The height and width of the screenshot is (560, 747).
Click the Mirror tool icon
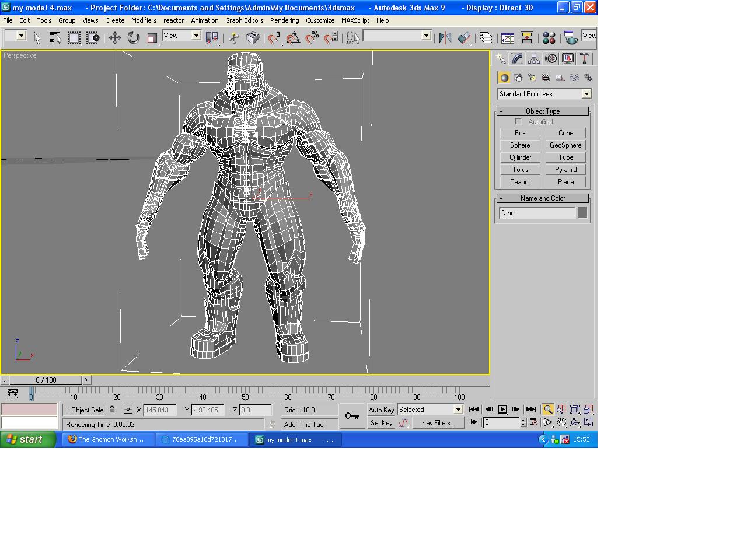tap(445, 38)
